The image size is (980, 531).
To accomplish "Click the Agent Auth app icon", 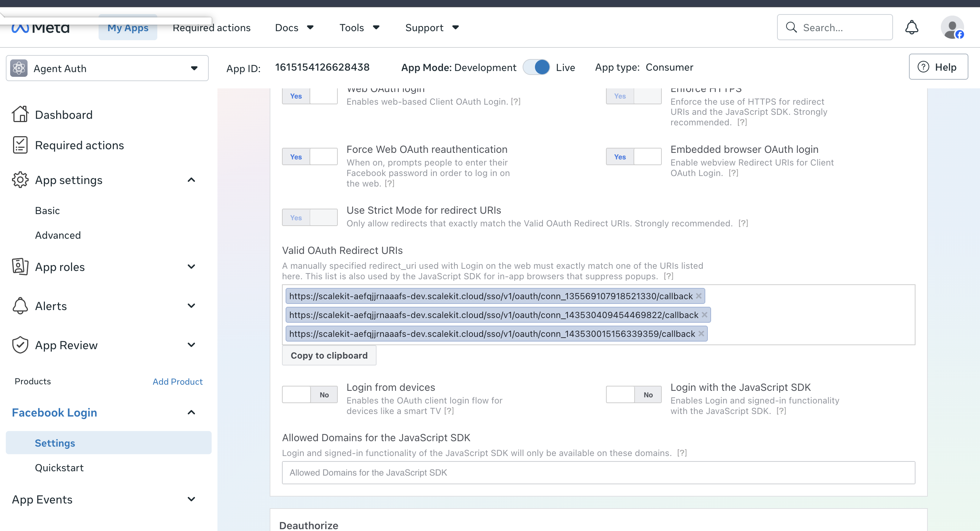I will point(19,68).
